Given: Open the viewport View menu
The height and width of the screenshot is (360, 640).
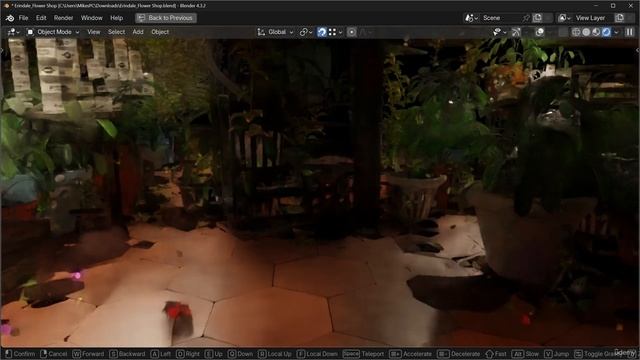Looking at the screenshot, I should [93, 32].
